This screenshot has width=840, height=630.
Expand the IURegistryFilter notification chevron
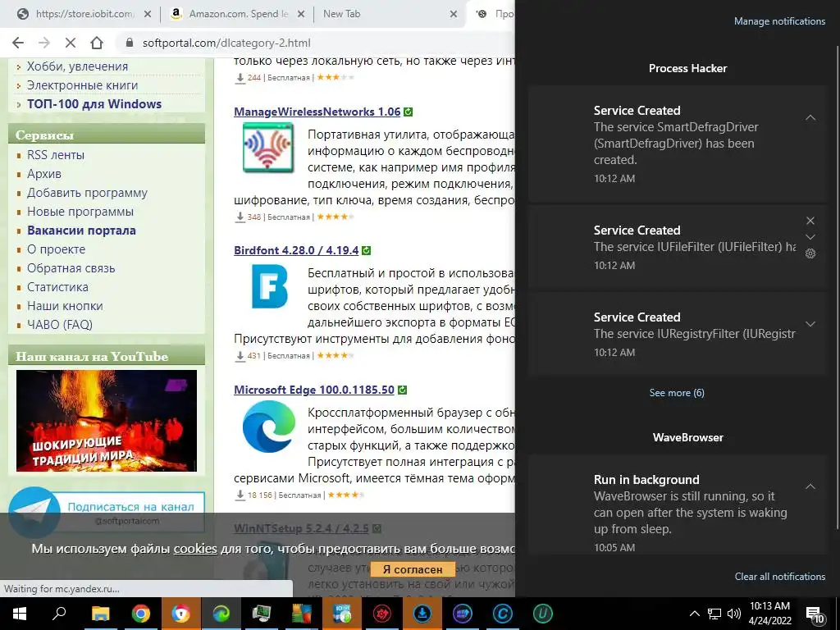click(810, 324)
